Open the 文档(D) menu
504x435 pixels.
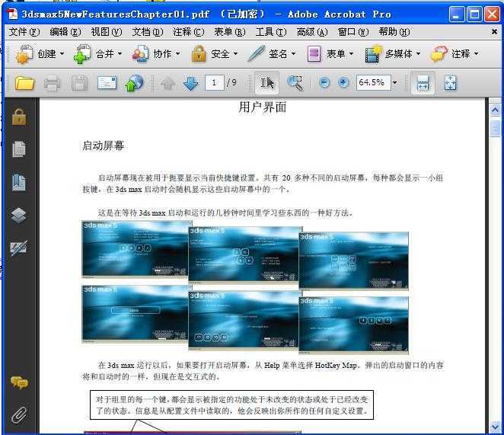148,32
